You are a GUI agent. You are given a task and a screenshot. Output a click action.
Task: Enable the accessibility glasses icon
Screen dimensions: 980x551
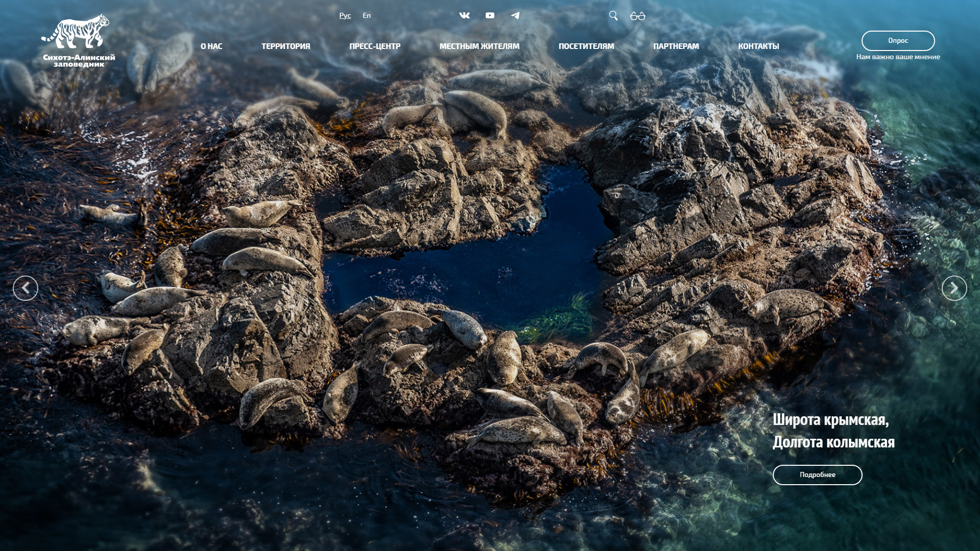(638, 16)
